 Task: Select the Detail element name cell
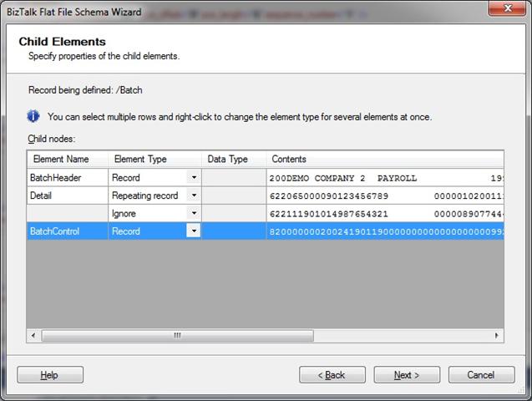[68, 195]
